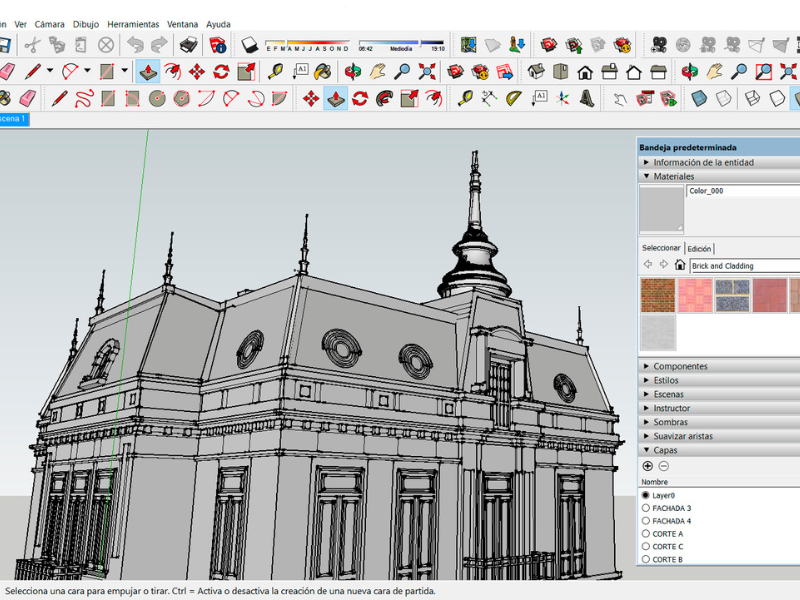
Task: Activate the Layer0 radio button
Action: tap(645, 495)
